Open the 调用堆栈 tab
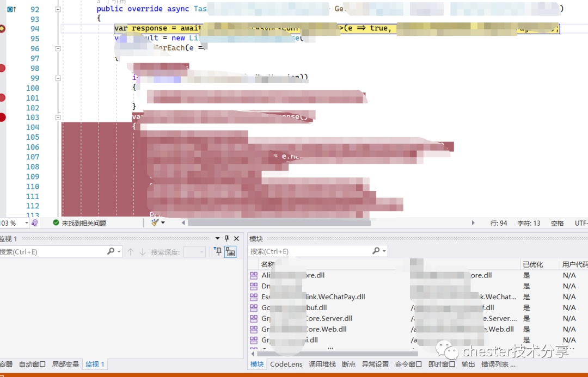 tap(322, 364)
